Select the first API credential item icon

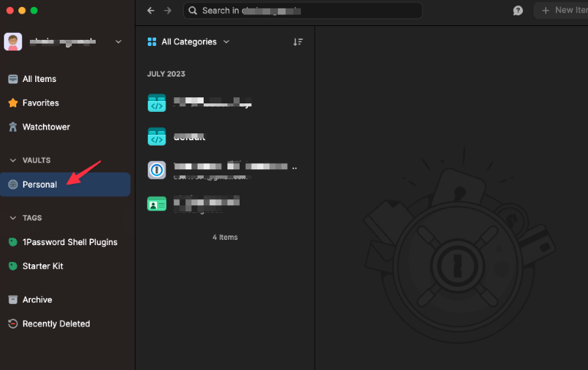pyautogui.click(x=157, y=103)
